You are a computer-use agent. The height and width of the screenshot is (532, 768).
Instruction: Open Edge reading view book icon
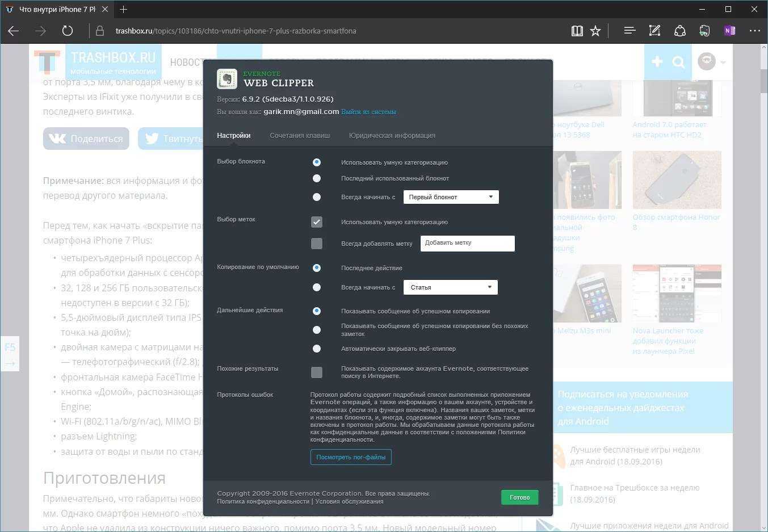point(577,31)
